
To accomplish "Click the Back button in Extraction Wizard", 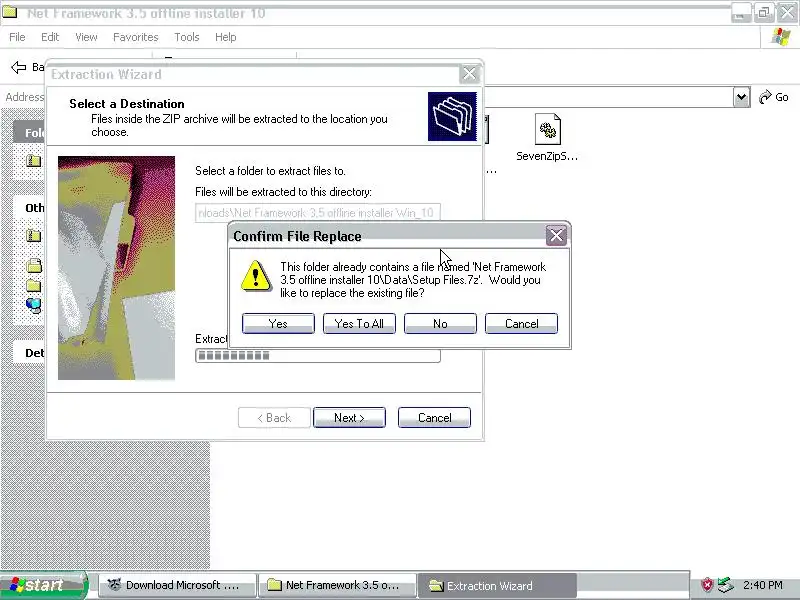I will click(x=274, y=417).
